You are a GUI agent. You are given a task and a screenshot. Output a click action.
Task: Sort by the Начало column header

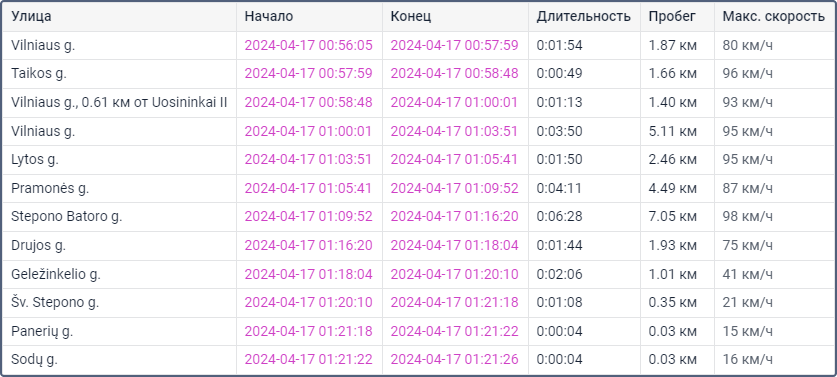269,17
